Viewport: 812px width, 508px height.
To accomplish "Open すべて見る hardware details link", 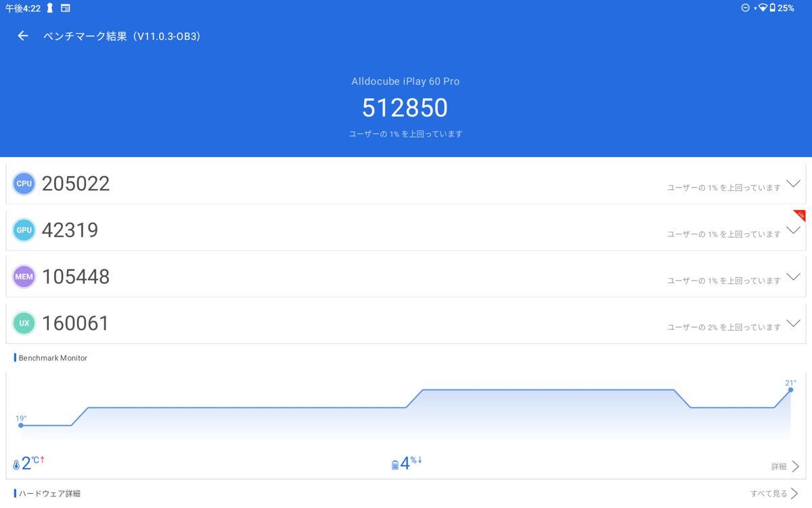I will (x=774, y=494).
